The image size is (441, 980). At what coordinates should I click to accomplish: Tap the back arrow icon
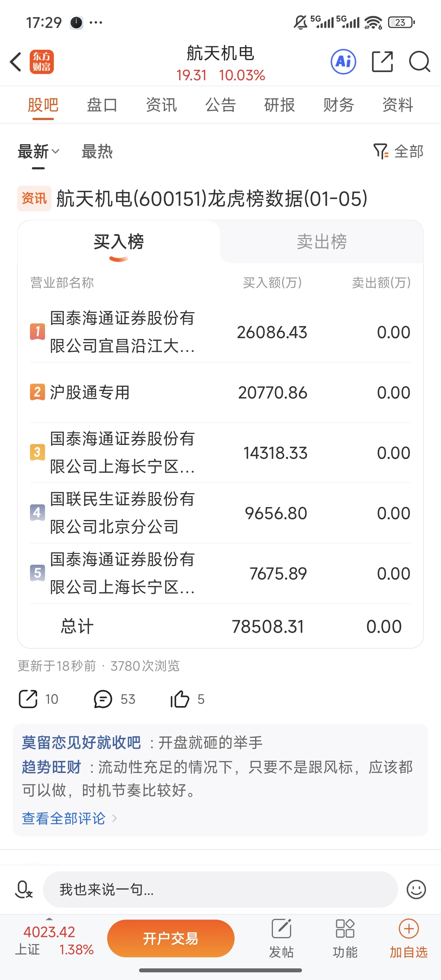(16, 62)
